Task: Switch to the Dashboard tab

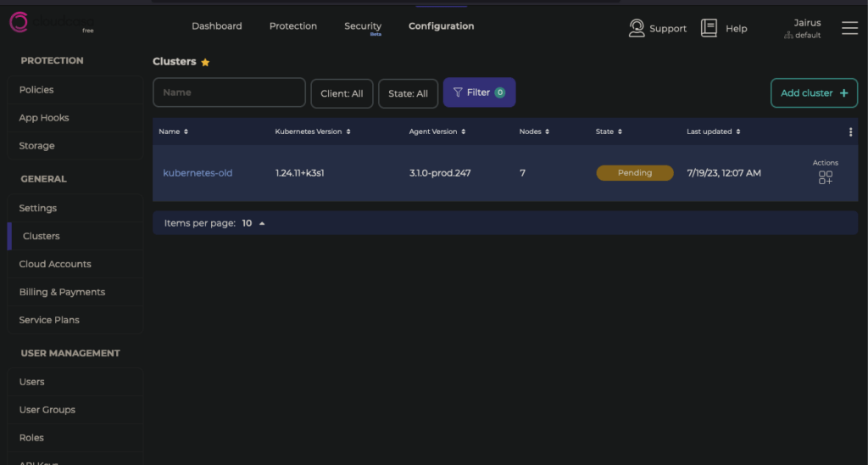Action: pos(216,26)
